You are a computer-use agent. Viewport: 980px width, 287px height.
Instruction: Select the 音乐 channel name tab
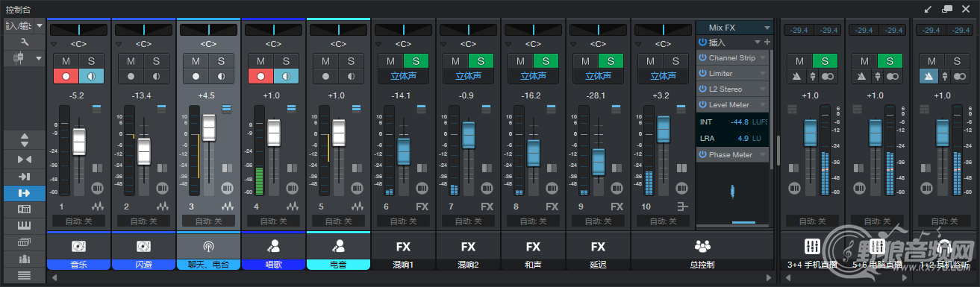point(78,264)
